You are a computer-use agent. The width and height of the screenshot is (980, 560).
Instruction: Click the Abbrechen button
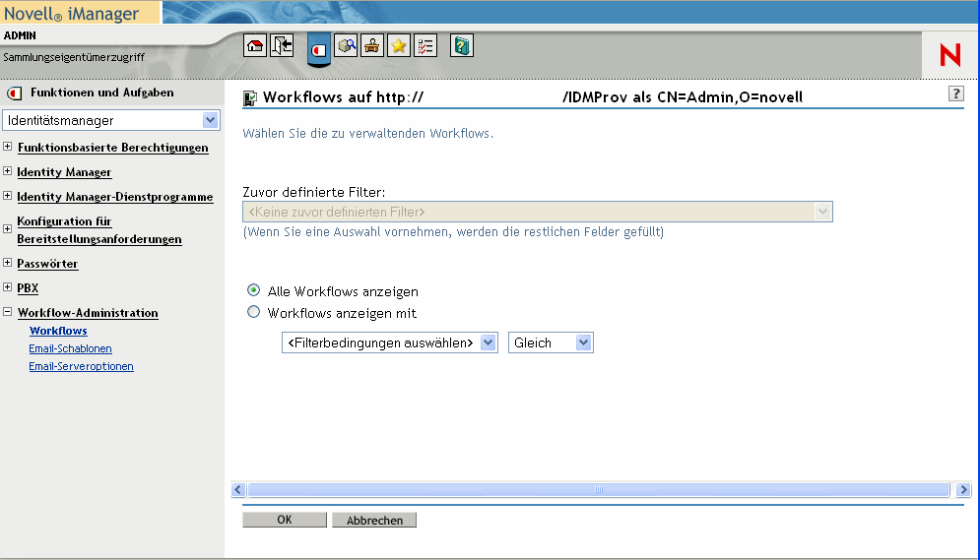374,520
